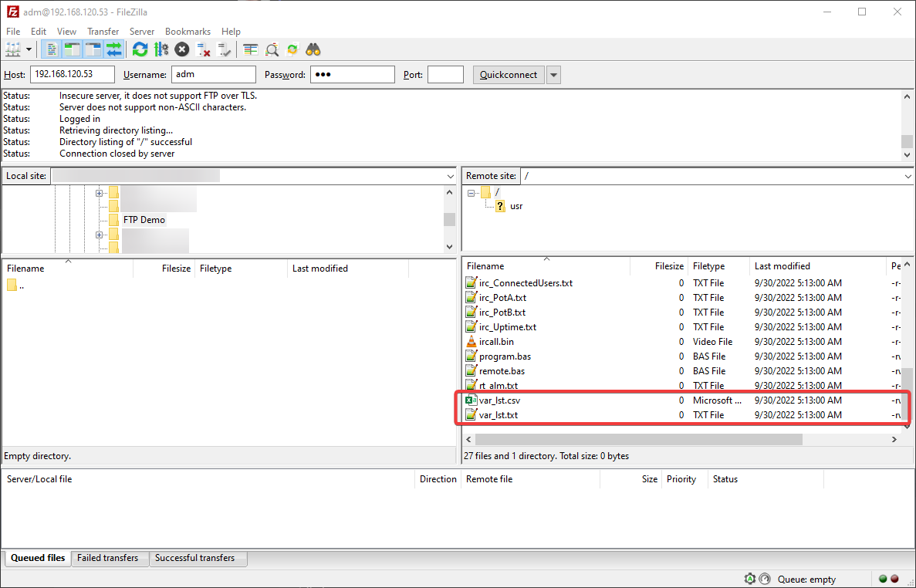The image size is (916, 588).
Task: Open the Help menu
Action: click(231, 32)
